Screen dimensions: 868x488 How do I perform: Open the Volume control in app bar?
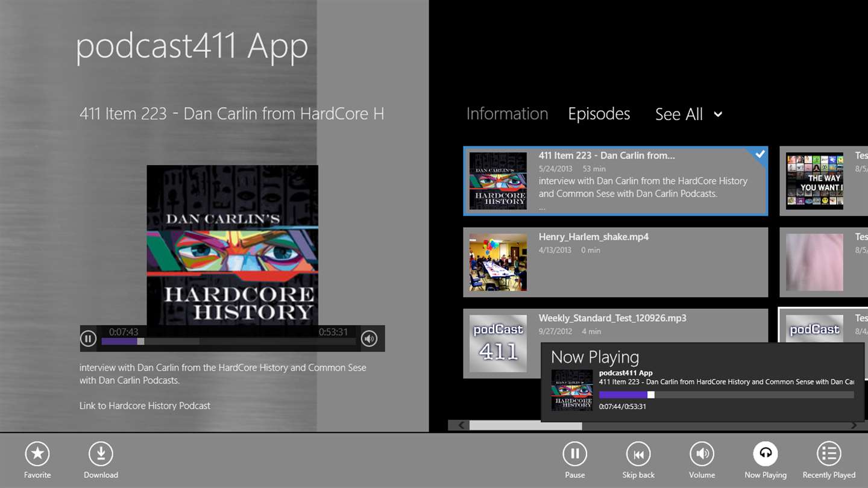click(x=702, y=454)
